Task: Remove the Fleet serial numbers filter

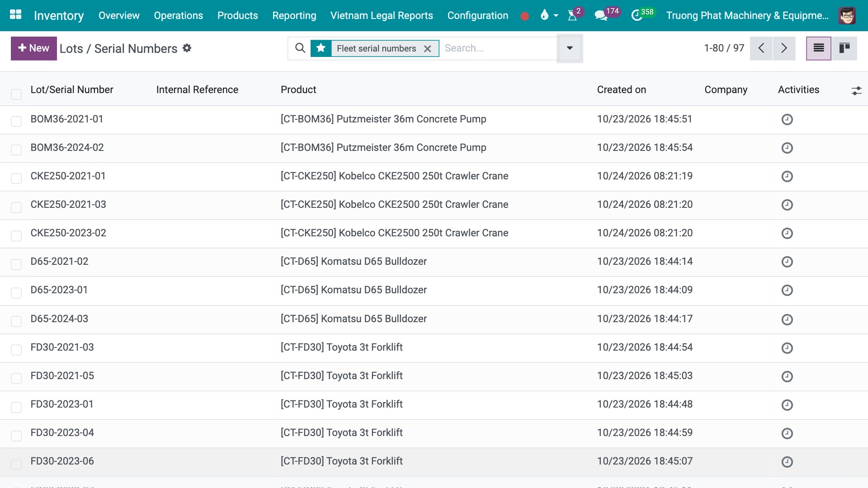Action: coord(427,49)
